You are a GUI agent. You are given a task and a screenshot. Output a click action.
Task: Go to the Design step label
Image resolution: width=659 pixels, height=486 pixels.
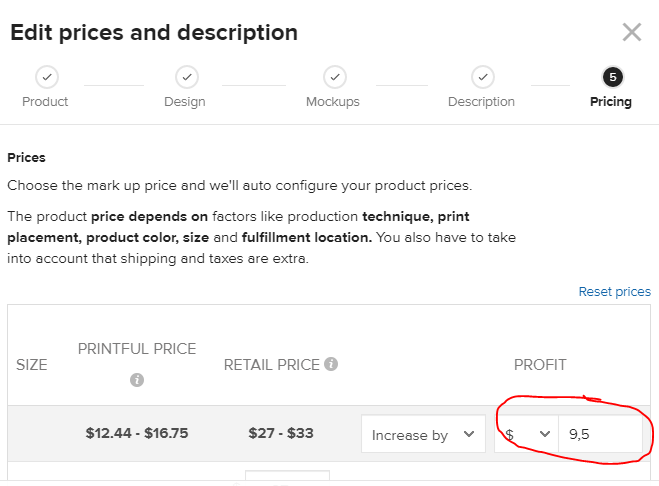(x=185, y=102)
